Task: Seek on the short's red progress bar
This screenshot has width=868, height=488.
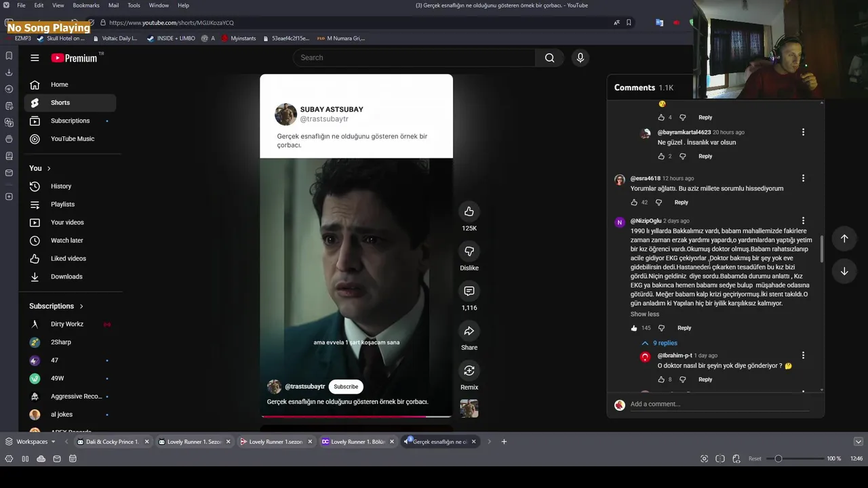Action: 356,416
